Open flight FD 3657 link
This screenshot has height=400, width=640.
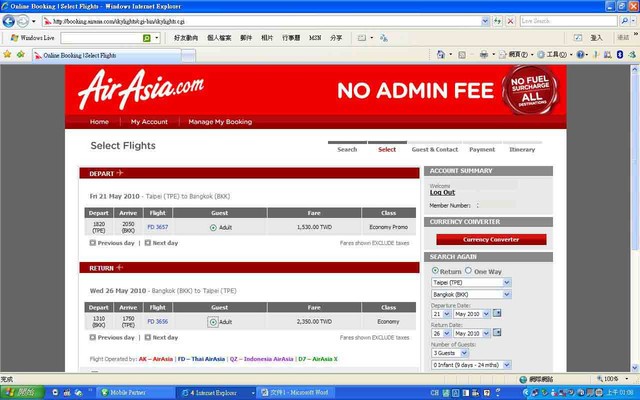(x=158, y=227)
